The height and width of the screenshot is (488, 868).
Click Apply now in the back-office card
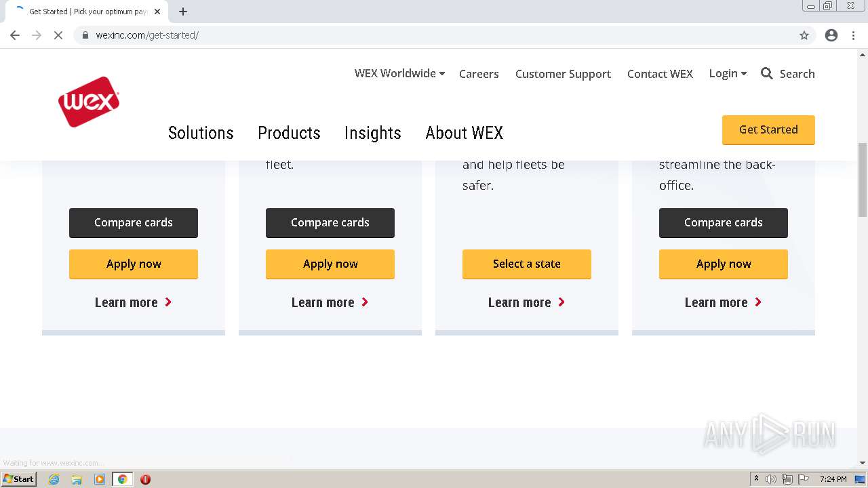[724, 264]
